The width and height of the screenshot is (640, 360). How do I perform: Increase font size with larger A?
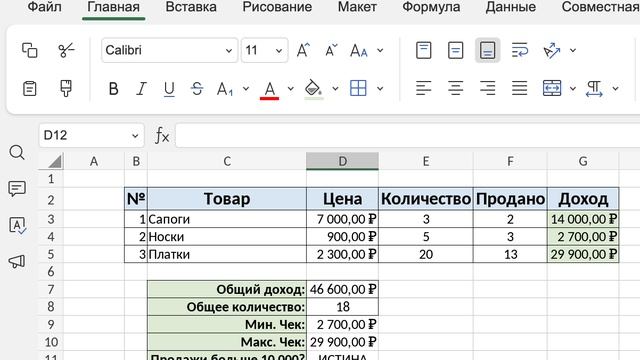click(x=303, y=51)
